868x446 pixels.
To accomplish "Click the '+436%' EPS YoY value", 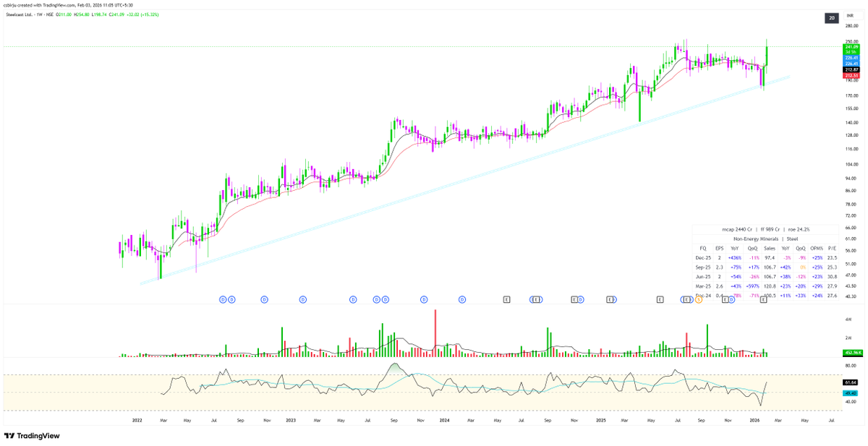I will [x=735, y=258].
